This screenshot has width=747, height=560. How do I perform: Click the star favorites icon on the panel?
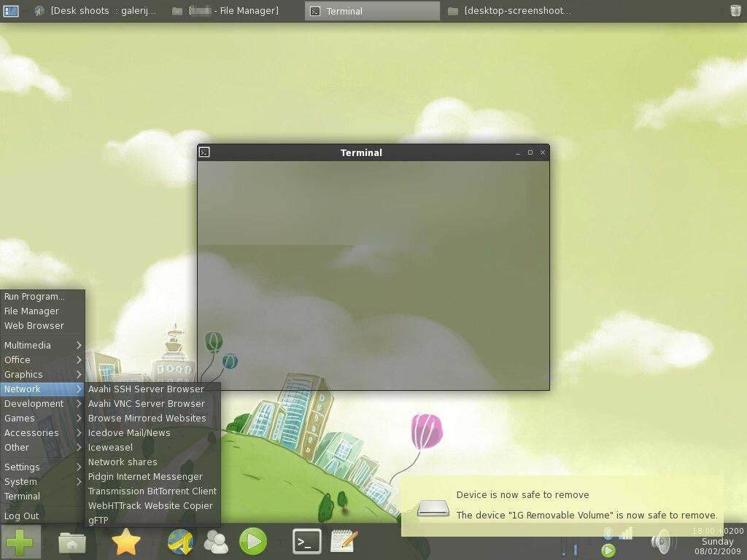(127, 541)
